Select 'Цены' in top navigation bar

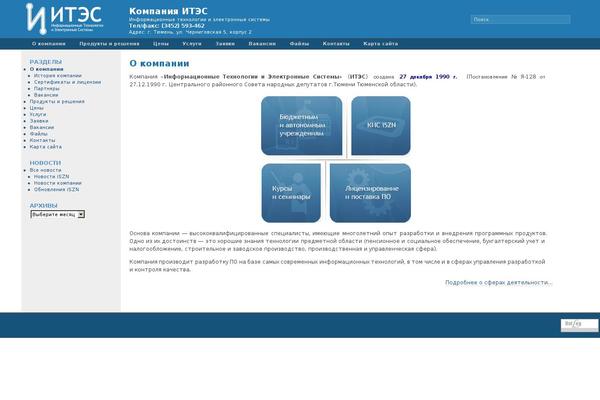click(x=161, y=44)
